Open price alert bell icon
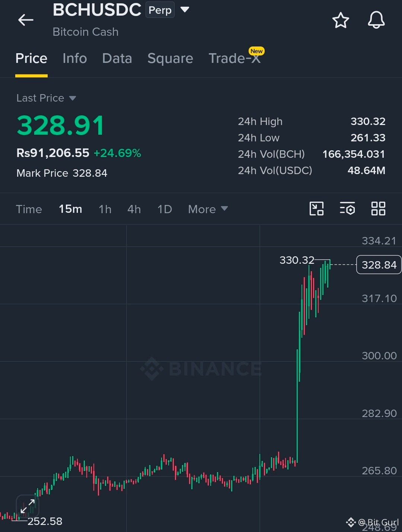402x532 pixels. [x=376, y=20]
